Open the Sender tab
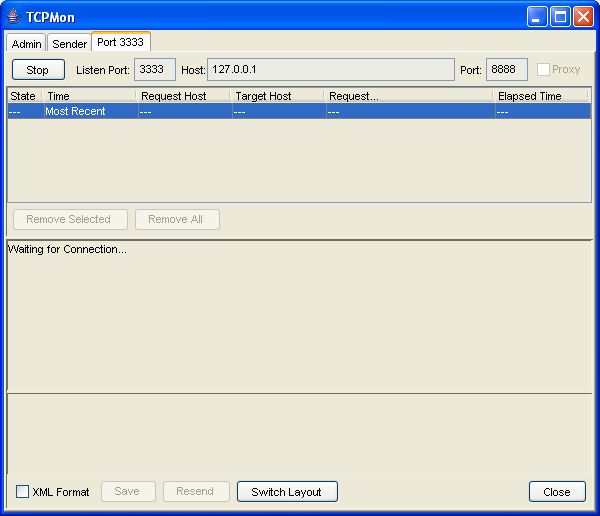 pos(70,44)
